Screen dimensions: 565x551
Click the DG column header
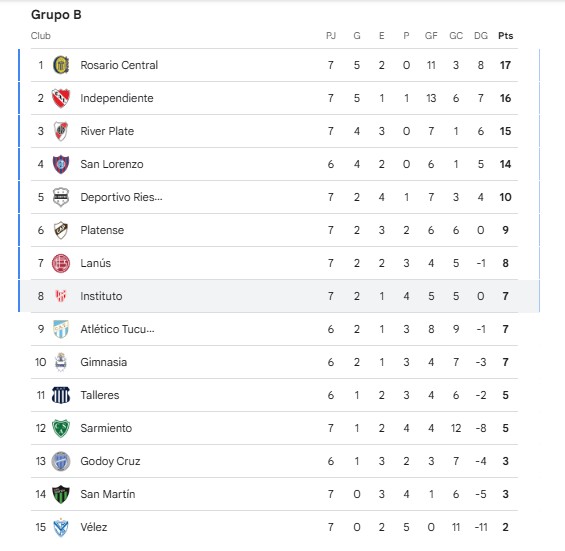click(481, 36)
